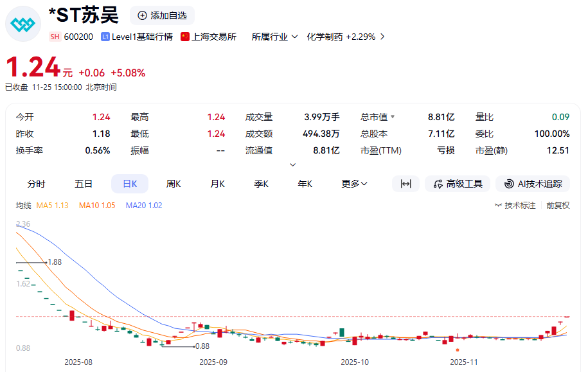This screenshot has width=588, height=372.
Task: Expand more stock data with chevron
Action: (x=293, y=165)
